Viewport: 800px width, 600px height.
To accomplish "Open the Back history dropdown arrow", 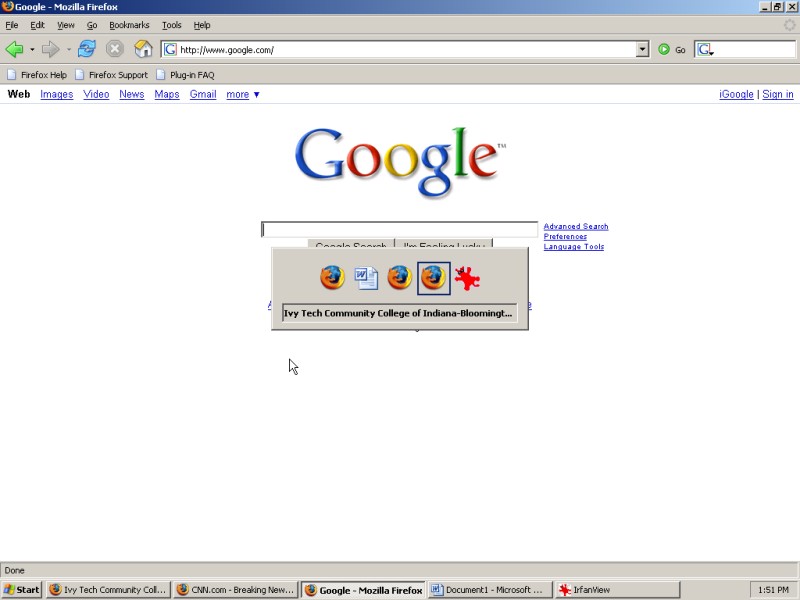I will (x=32, y=49).
